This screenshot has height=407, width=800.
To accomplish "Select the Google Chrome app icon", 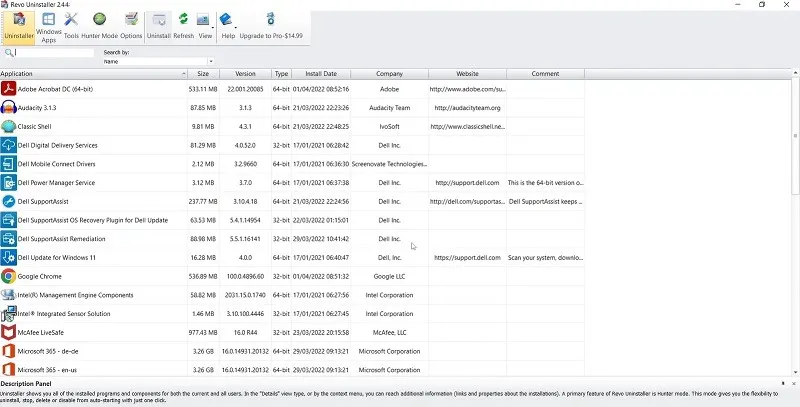I will (x=9, y=276).
